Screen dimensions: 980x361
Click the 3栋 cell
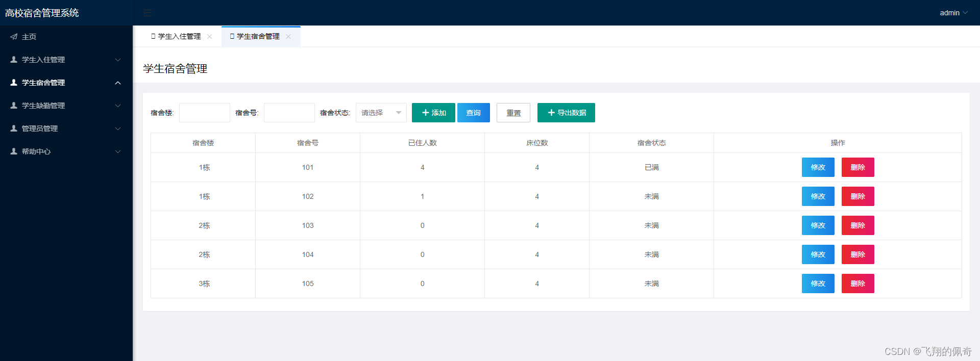point(204,283)
